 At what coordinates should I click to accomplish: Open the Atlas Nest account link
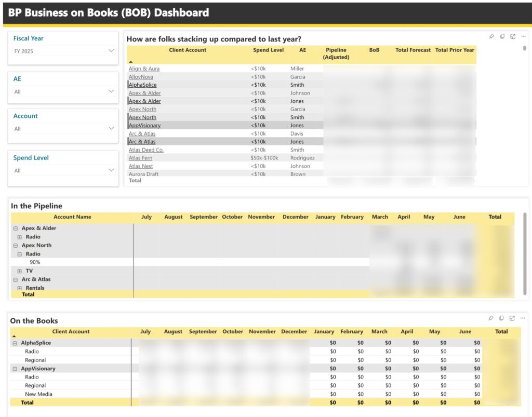[140, 166]
